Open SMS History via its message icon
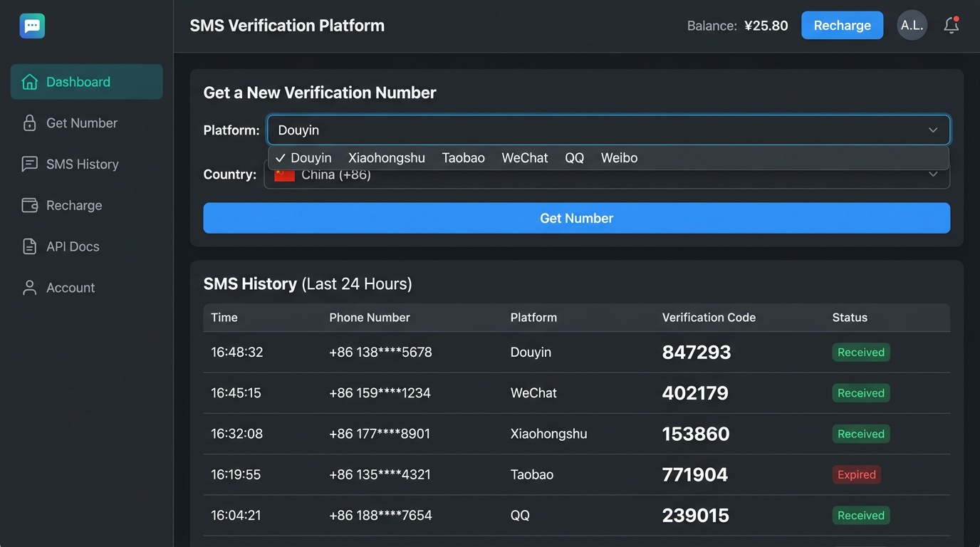This screenshot has width=980, height=547. (30, 165)
